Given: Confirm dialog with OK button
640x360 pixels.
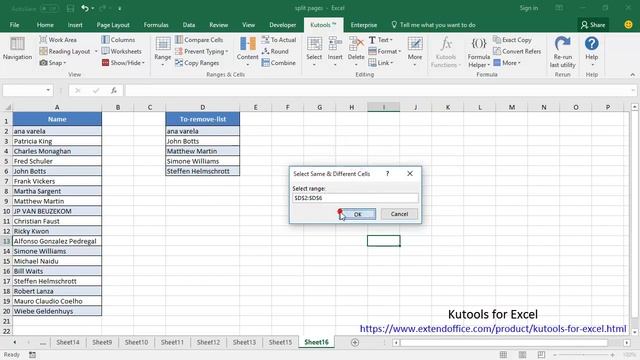Looking at the screenshot, I should (358, 214).
